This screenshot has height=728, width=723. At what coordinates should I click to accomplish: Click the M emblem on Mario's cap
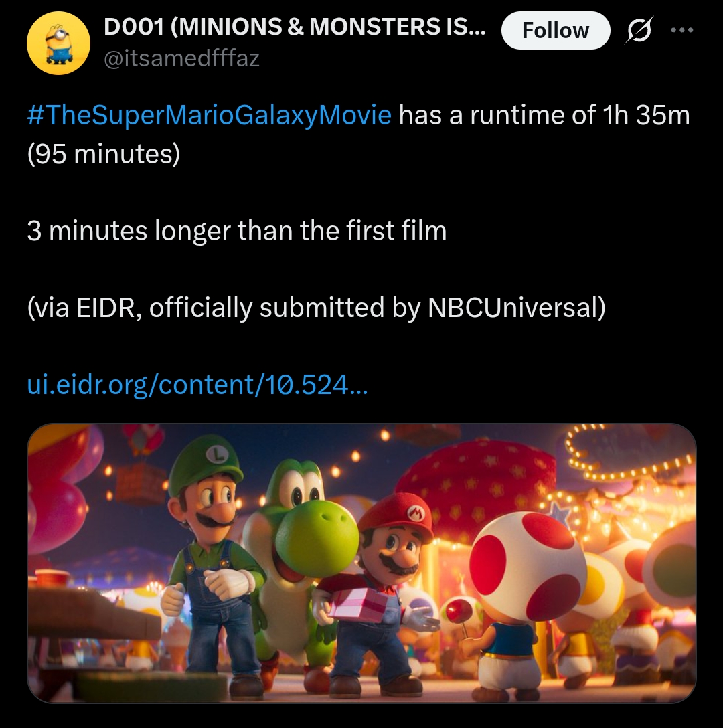click(415, 513)
